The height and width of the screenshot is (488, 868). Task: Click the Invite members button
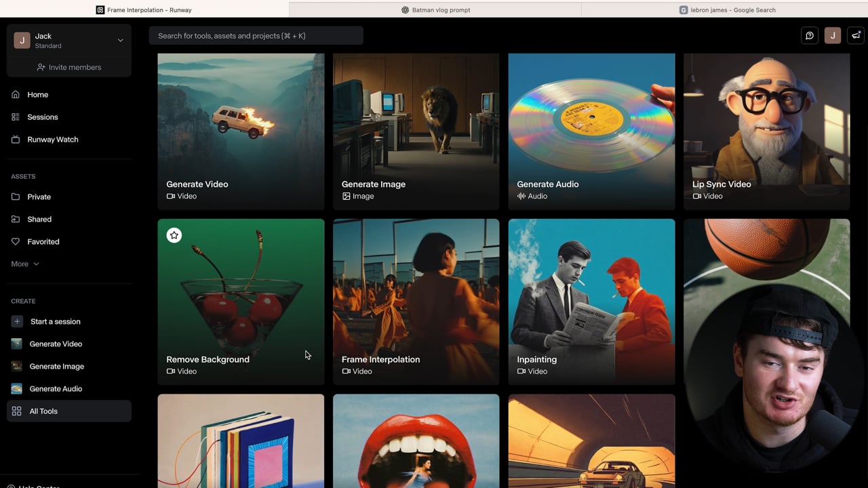[69, 67]
